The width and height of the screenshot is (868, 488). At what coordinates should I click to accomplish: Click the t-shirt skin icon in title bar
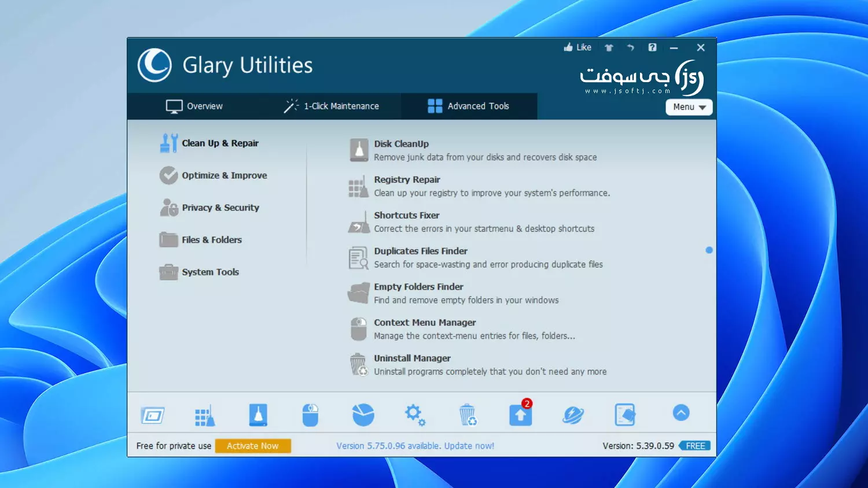coord(609,47)
